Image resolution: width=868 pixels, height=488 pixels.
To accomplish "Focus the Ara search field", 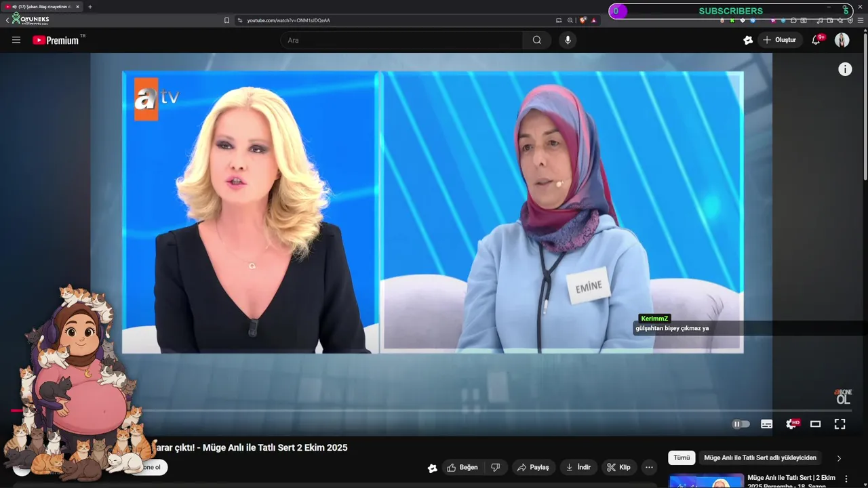I will coord(401,40).
